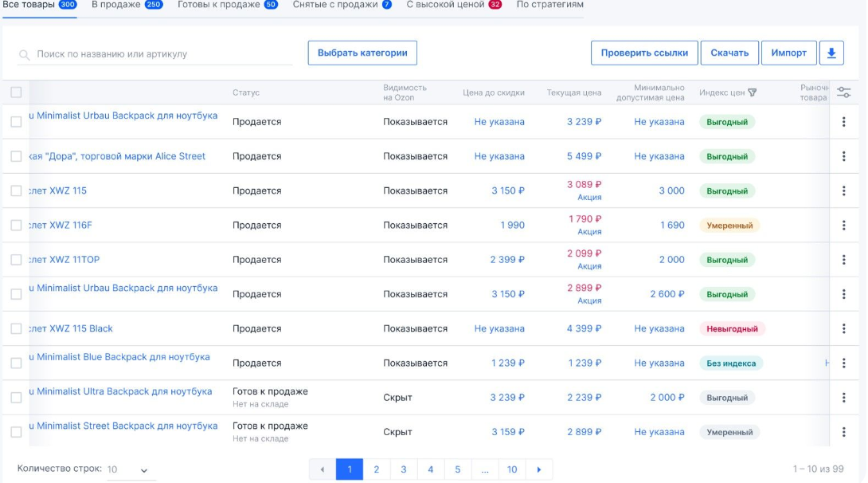Open column settings sliders icon
868x483 pixels.
844,92
